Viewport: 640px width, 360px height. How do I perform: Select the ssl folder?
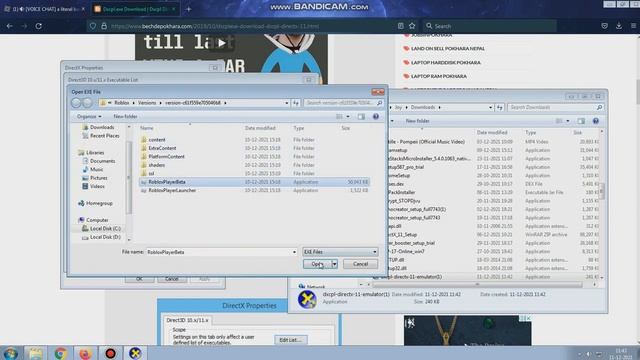151,173
